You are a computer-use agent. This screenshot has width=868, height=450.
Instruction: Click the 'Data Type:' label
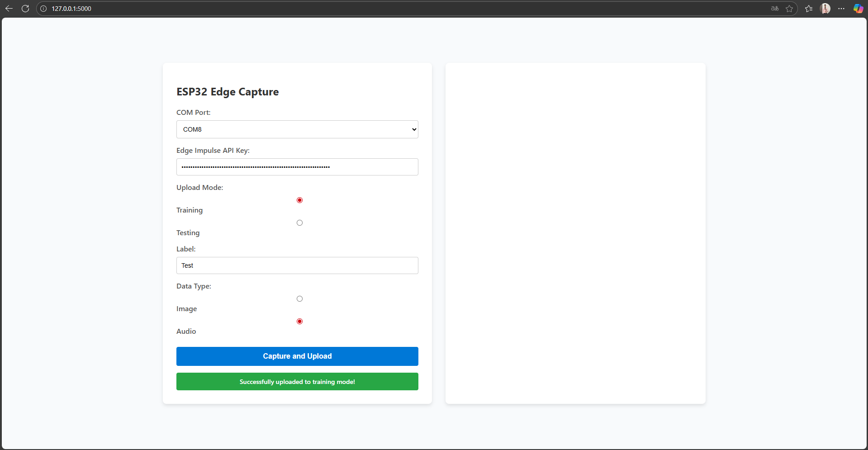pos(194,286)
